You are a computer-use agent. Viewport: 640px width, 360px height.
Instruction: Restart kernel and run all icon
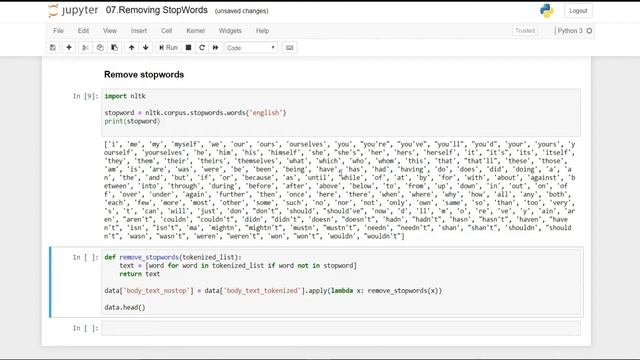(216, 47)
